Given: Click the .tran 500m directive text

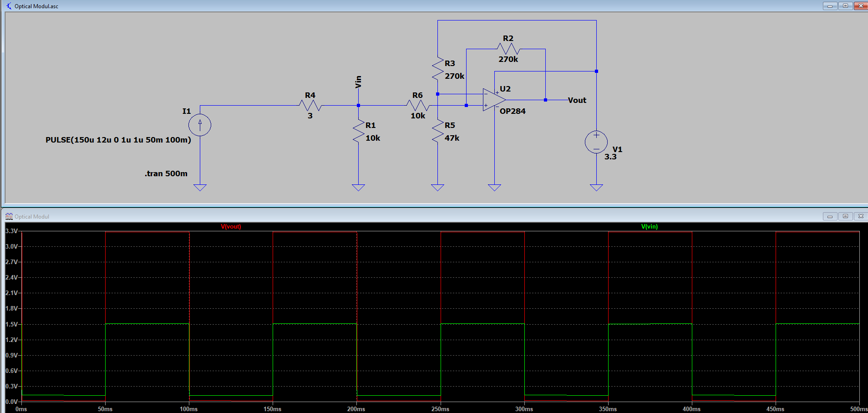Looking at the screenshot, I should 166,173.
